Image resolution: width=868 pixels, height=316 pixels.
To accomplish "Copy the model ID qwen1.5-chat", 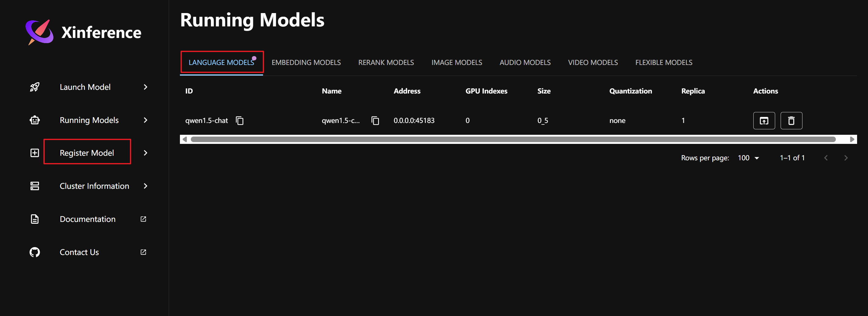I will [240, 121].
